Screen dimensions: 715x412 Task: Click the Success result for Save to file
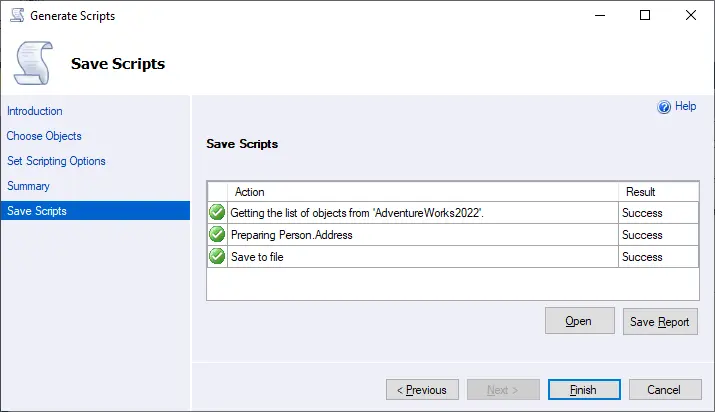coord(642,257)
